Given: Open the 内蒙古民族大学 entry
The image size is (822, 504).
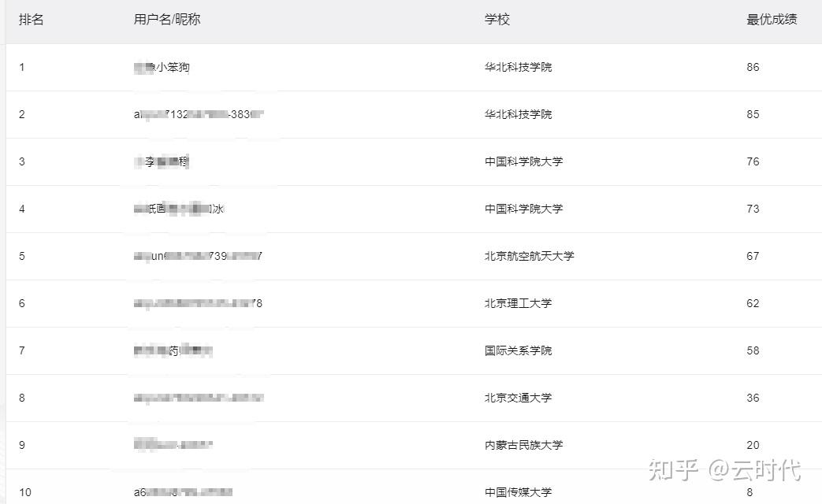Looking at the screenshot, I should 523,446.
